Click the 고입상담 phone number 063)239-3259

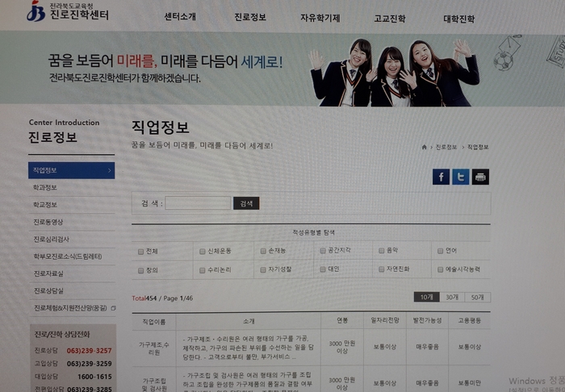tap(89, 364)
